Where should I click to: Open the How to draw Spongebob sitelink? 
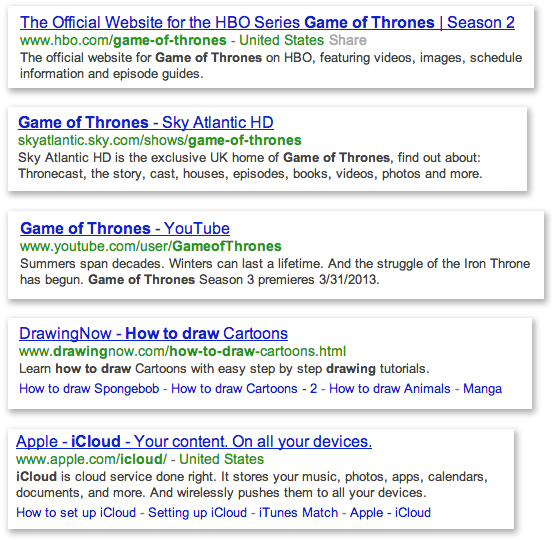[89, 389]
